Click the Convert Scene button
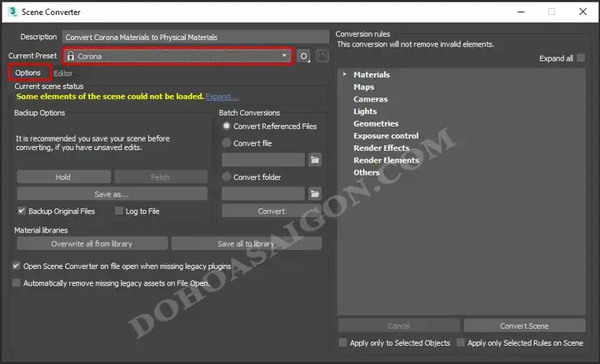The image size is (600, 364). click(525, 326)
